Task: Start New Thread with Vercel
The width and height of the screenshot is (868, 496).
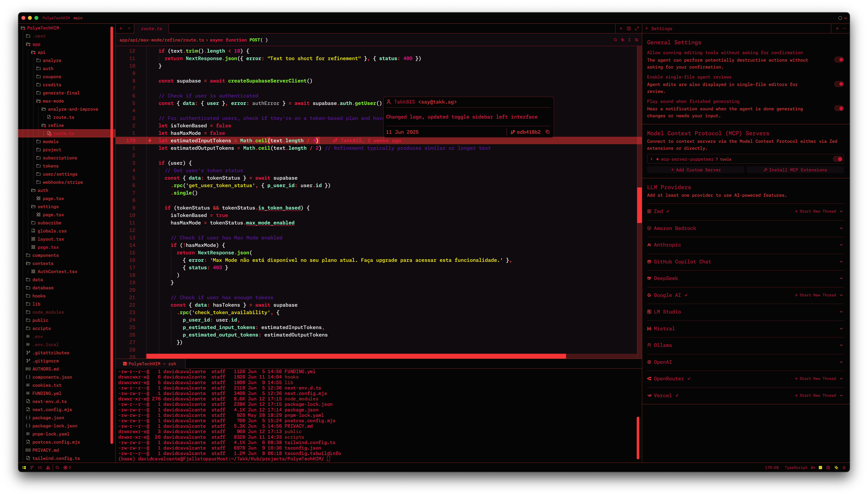Action: (x=815, y=395)
